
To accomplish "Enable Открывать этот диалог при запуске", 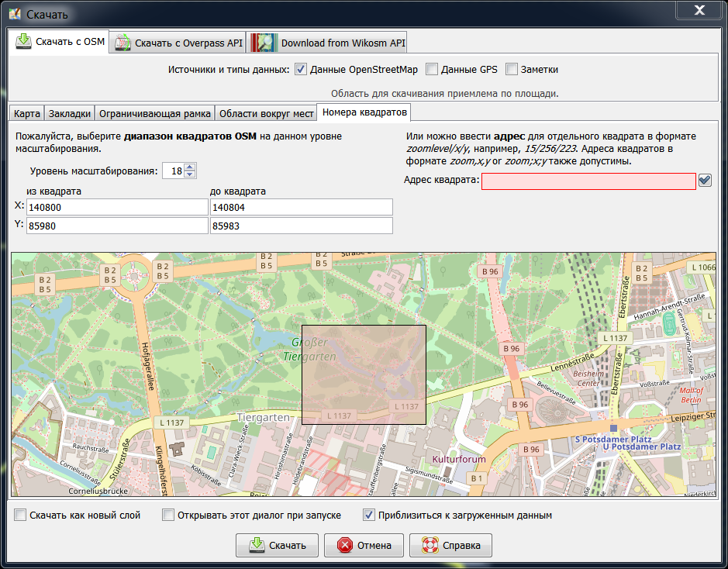I will (167, 514).
